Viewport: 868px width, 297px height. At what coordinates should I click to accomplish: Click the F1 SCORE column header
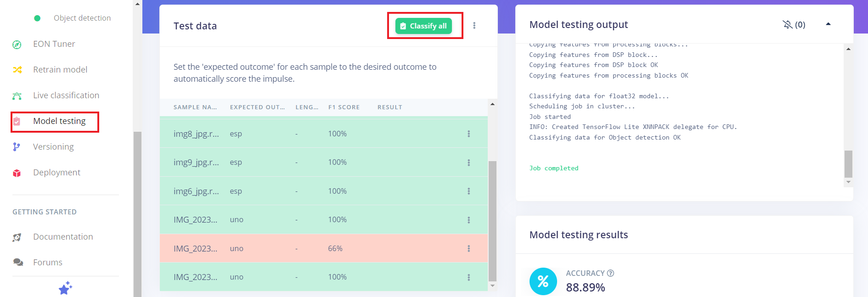(344, 107)
